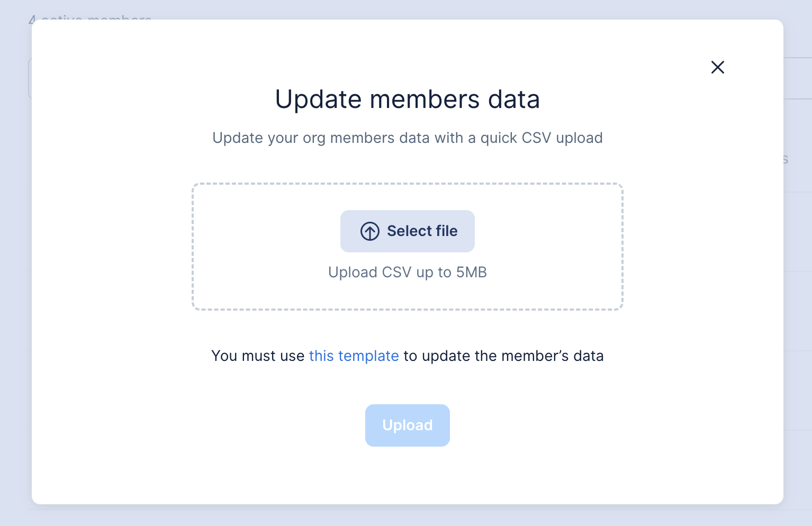Open the "this template" link
Screen dimensions: 812x526
354,356
